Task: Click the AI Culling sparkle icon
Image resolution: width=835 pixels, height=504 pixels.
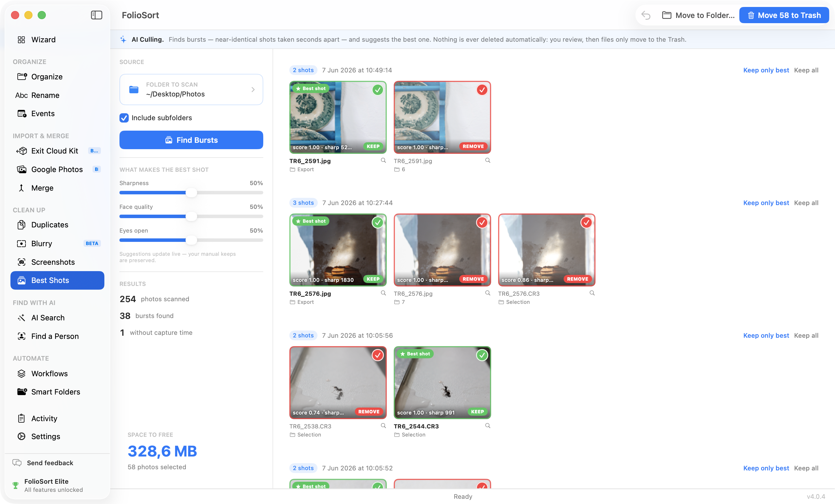Action: (123, 39)
